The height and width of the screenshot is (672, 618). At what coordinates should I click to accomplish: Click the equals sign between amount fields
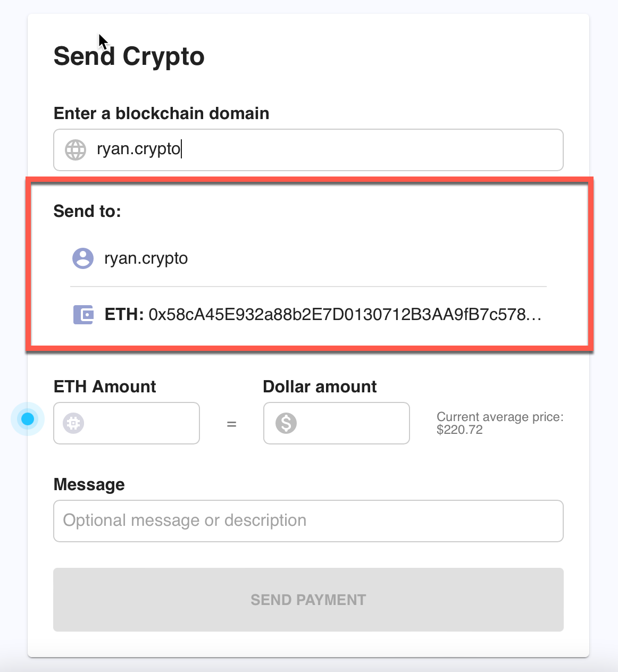[231, 424]
